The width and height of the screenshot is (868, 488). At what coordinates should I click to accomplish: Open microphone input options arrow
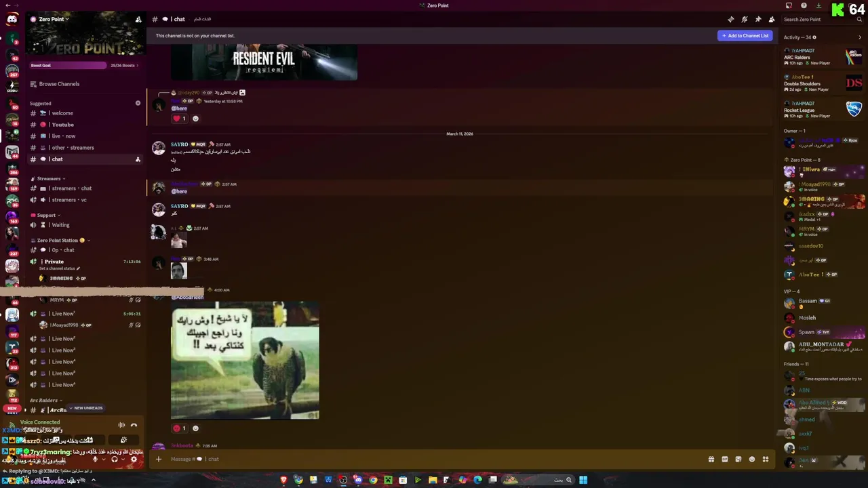point(103,460)
